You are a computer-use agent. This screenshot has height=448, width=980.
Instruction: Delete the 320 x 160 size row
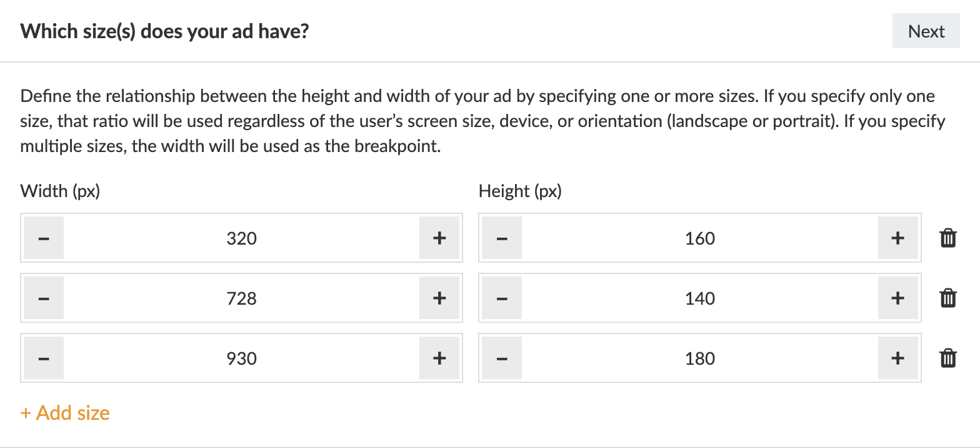point(948,238)
